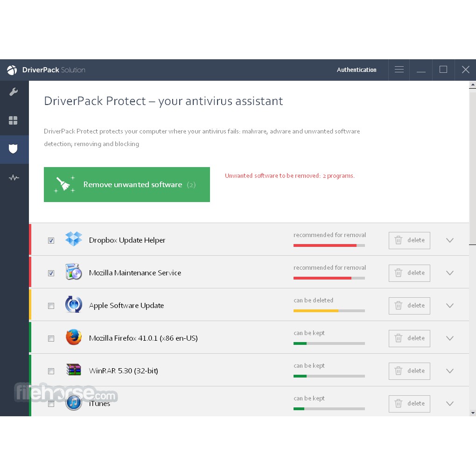
Task: Click the 'Dropbox Update Helper' name
Action: (x=127, y=240)
